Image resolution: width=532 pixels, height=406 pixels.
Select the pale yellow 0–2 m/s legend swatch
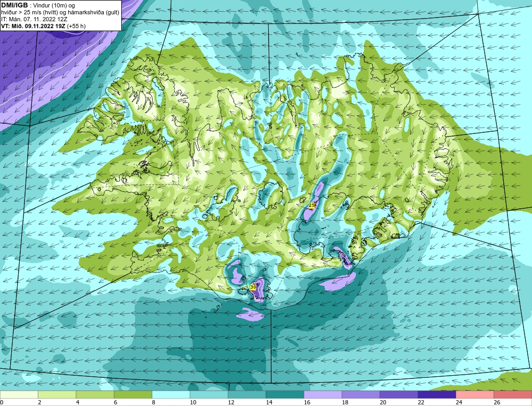19,394
